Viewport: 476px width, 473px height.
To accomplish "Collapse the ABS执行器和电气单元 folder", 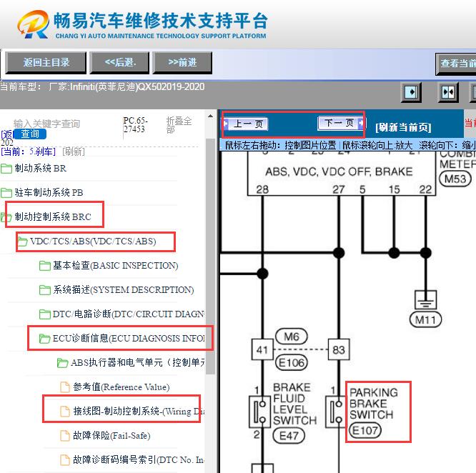I will click(x=138, y=362).
